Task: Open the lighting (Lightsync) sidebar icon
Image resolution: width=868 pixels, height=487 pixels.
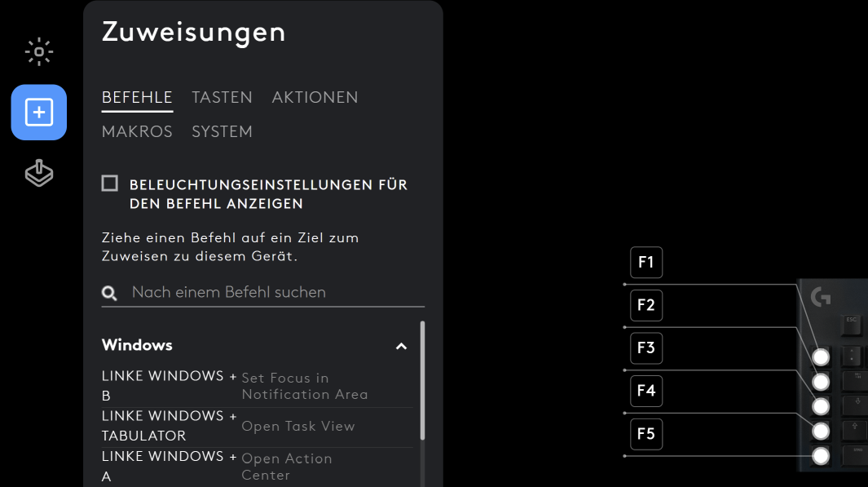Action: (x=38, y=52)
